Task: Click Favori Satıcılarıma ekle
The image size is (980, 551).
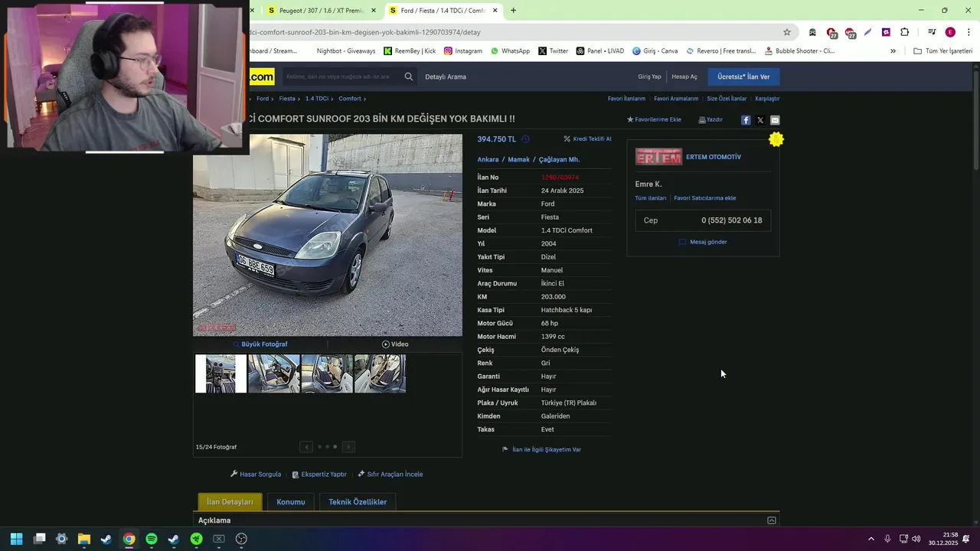Action: pos(705,198)
